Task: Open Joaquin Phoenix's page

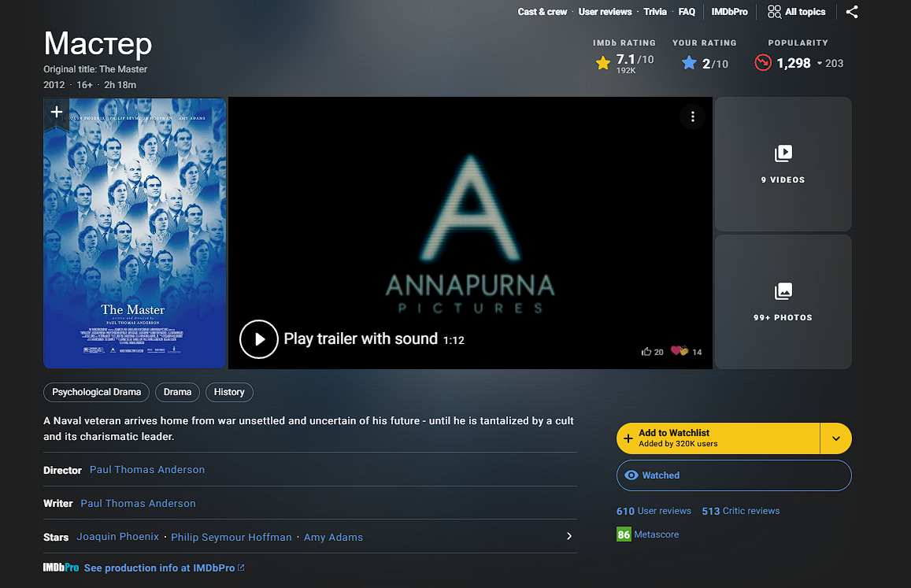Action: click(x=118, y=536)
